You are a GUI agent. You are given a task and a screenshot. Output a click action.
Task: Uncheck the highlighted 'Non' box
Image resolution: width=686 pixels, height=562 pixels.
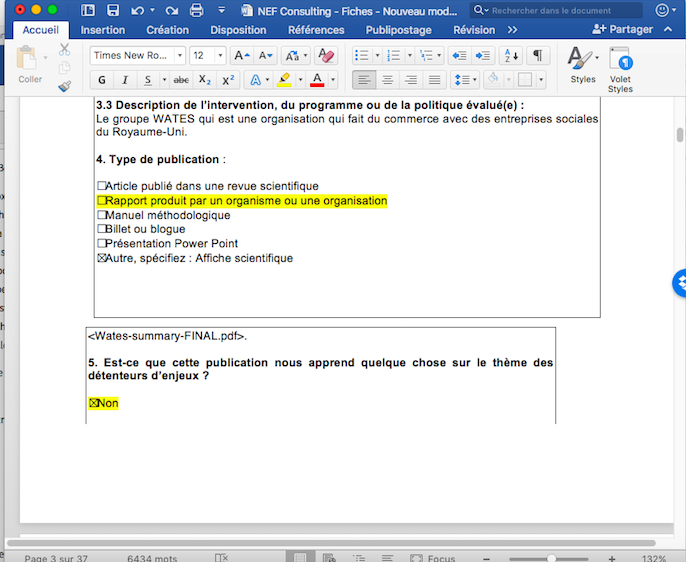point(93,403)
